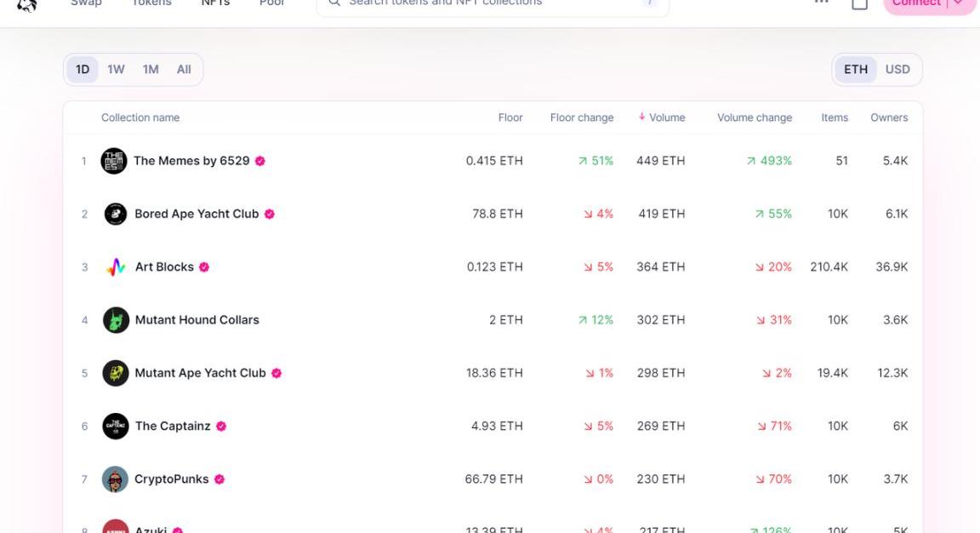Open the Swap navigation tab
This screenshot has height=533, width=980.
click(86, 3)
